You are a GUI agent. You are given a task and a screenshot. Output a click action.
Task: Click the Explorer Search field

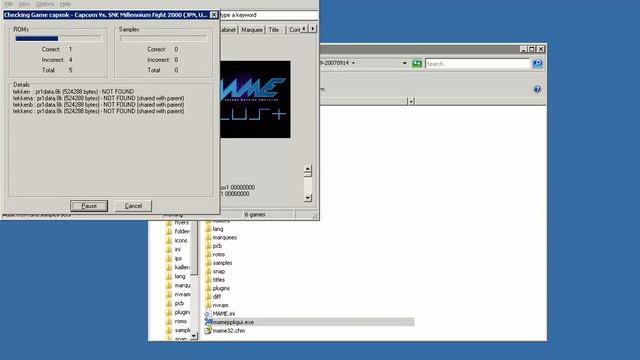coord(478,64)
